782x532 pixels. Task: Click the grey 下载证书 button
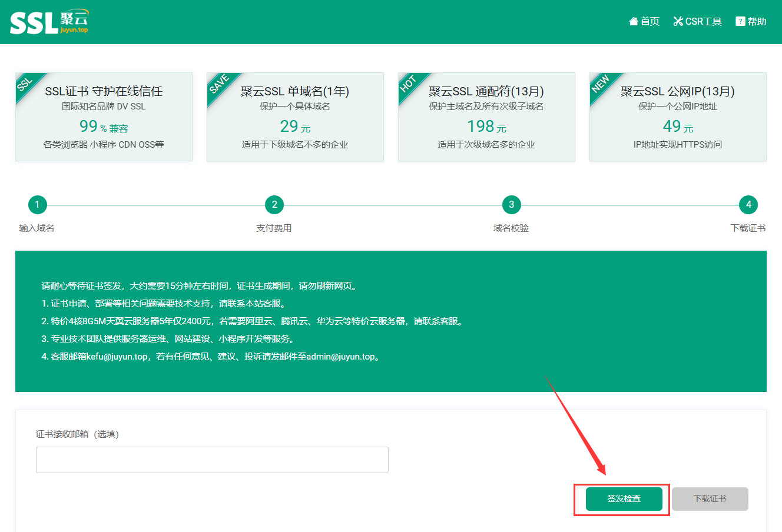[x=710, y=499]
